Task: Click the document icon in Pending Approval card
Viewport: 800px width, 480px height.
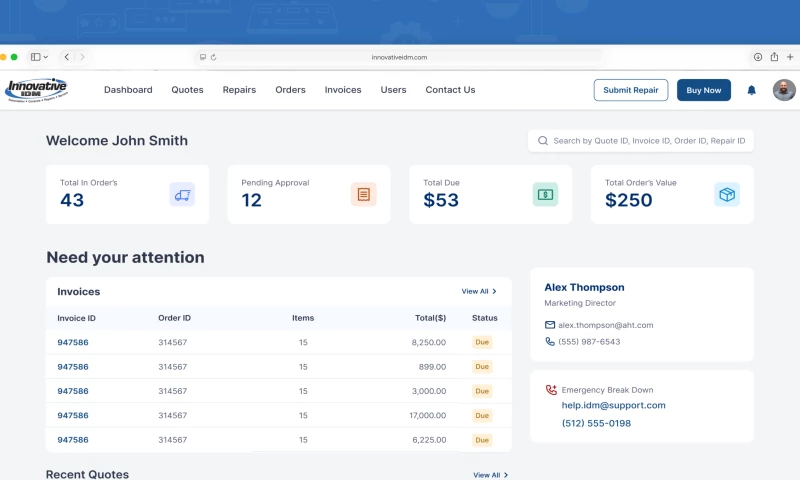Action: [x=364, y=194]
